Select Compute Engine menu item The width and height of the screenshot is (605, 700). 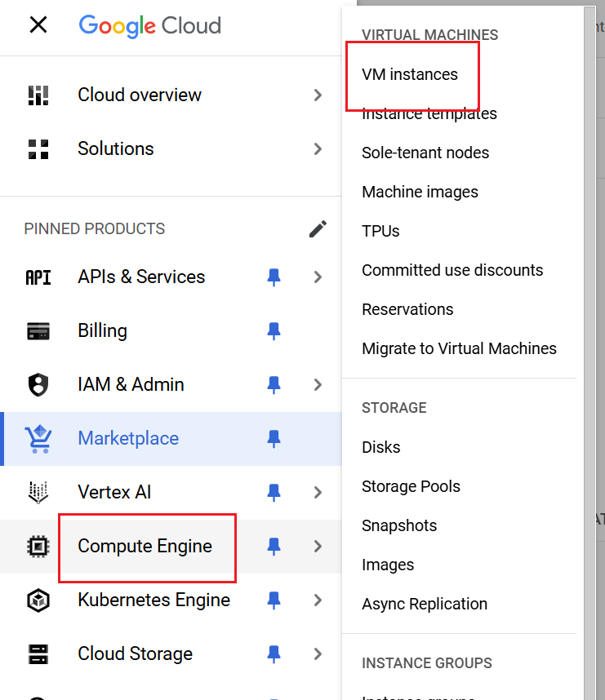(171, 547)
